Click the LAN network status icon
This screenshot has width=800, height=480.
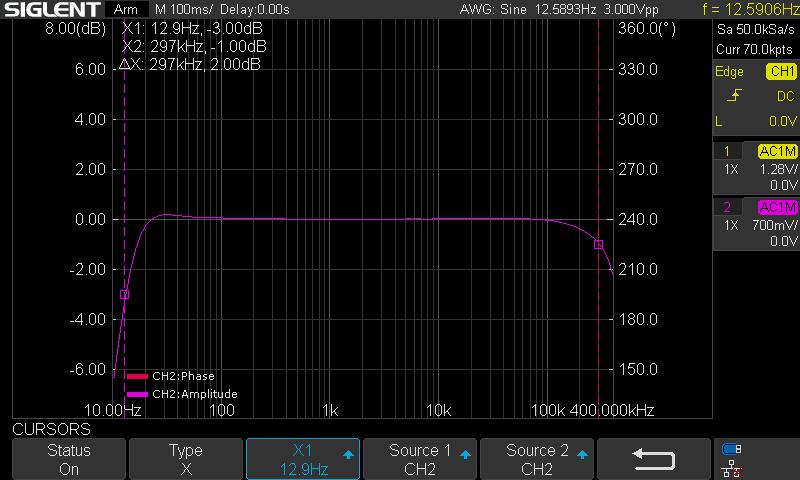pyautogui.click(x=732, y=469)
